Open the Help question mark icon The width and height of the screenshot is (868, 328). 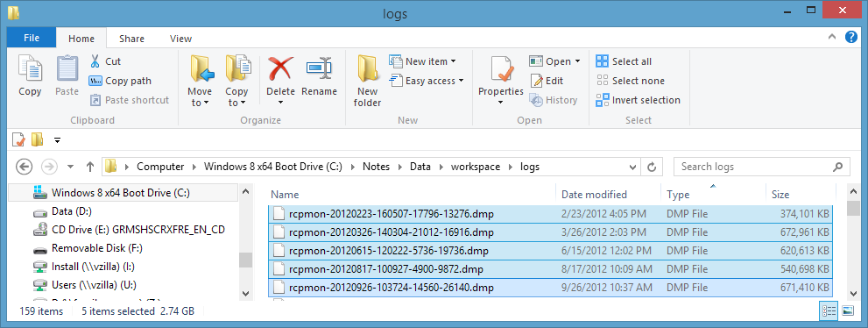850,38
